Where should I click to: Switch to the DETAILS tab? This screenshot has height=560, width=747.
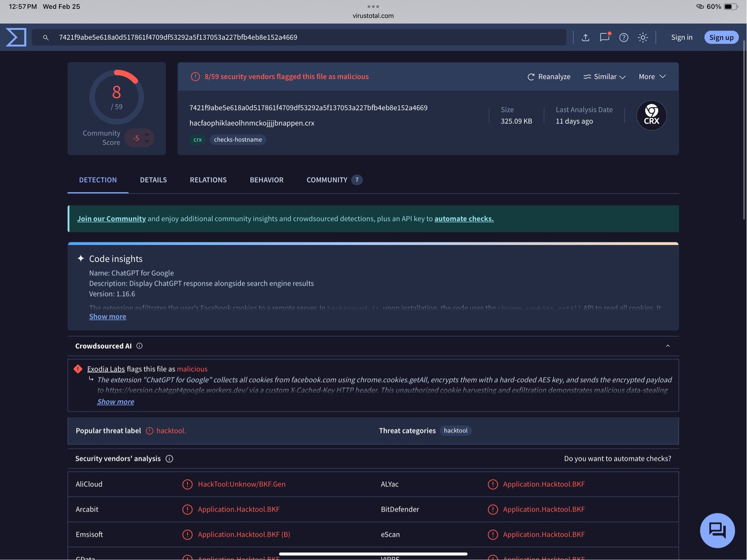pyautogui.click(x=153, y=180)
